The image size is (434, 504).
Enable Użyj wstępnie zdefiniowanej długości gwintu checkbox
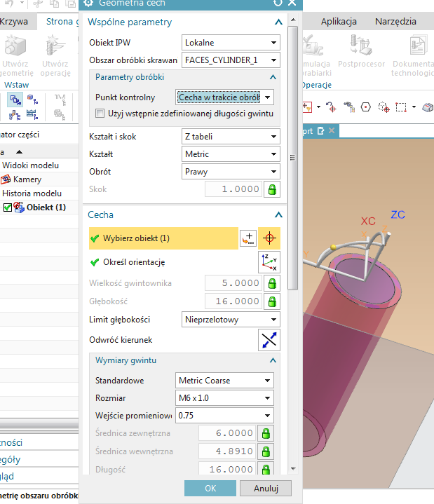100,114
